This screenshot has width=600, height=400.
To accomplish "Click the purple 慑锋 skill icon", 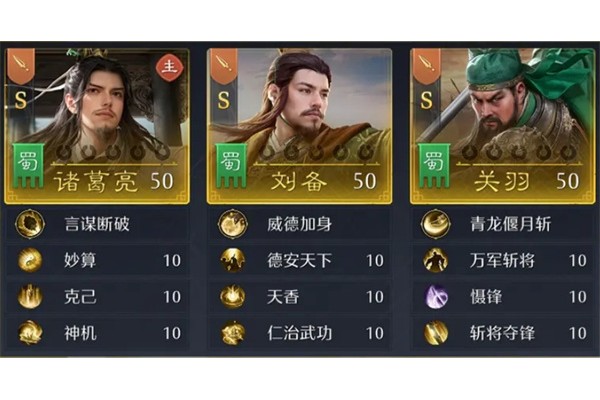I will (x=436, y=297).
